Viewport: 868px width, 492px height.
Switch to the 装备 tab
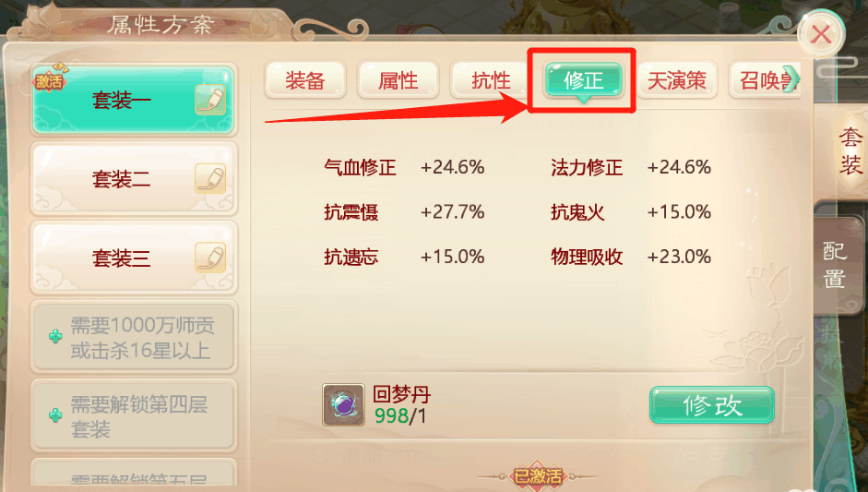pos(305,81)
